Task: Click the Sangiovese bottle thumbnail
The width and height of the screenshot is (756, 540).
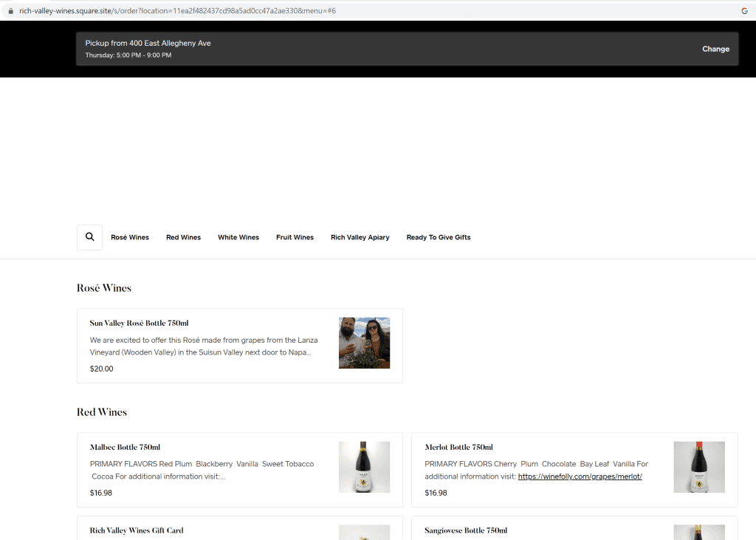Action: 698,533
